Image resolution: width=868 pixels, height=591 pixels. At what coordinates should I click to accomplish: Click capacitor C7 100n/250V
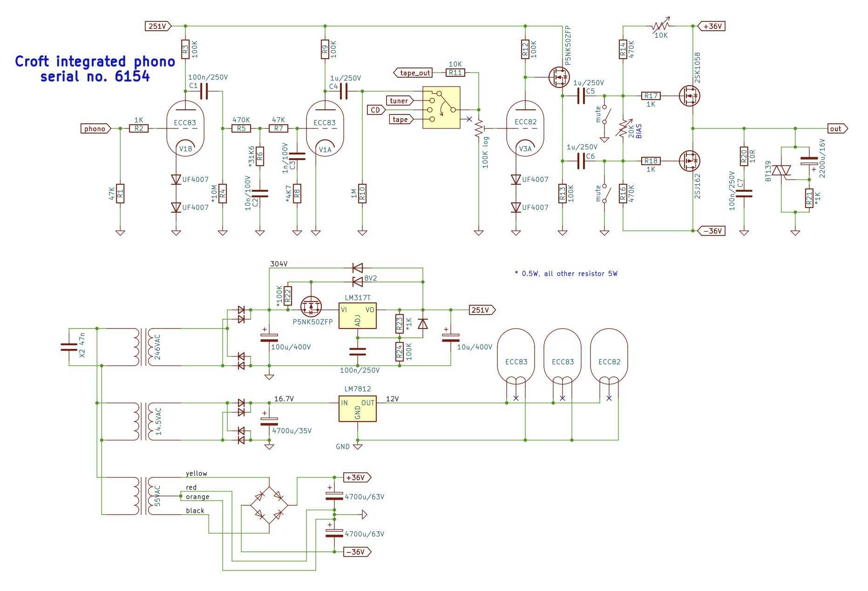click(x=744, y=194)
